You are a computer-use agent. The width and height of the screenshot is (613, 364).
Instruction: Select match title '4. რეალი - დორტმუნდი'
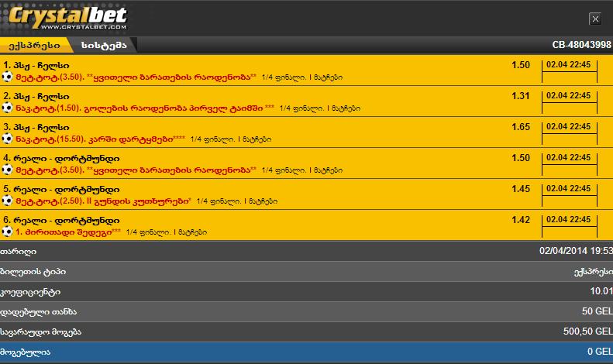(61, 158)
